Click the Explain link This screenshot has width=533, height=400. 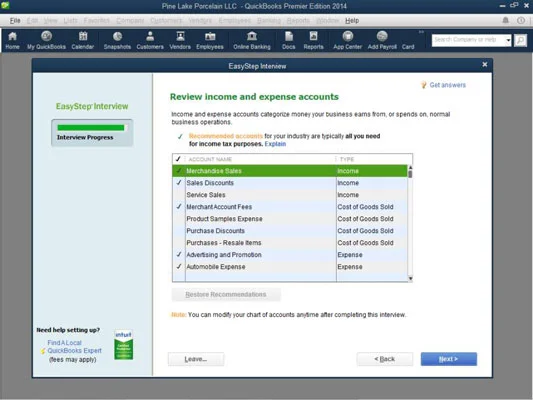[x=275, y=144]
